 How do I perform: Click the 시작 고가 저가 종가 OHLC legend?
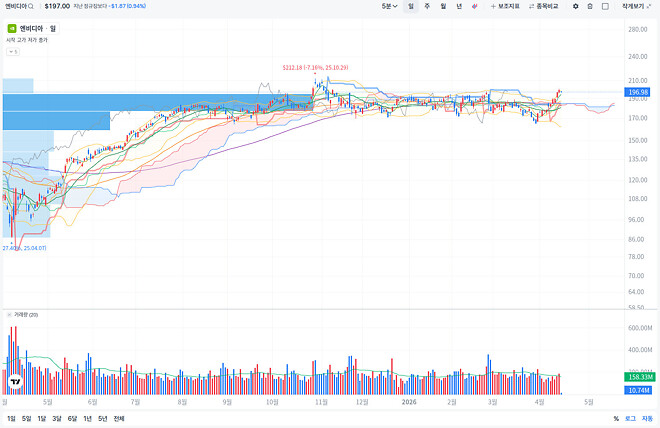click(27, 40)
